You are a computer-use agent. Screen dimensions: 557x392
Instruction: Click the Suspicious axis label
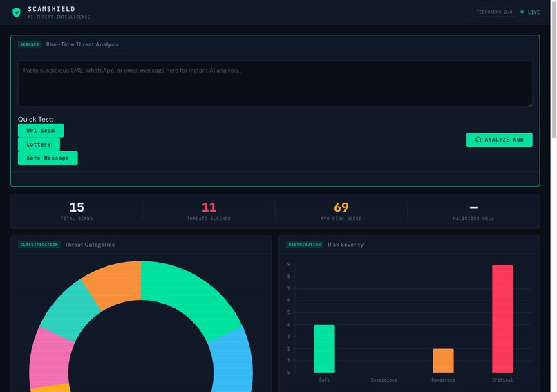(384, 380)
